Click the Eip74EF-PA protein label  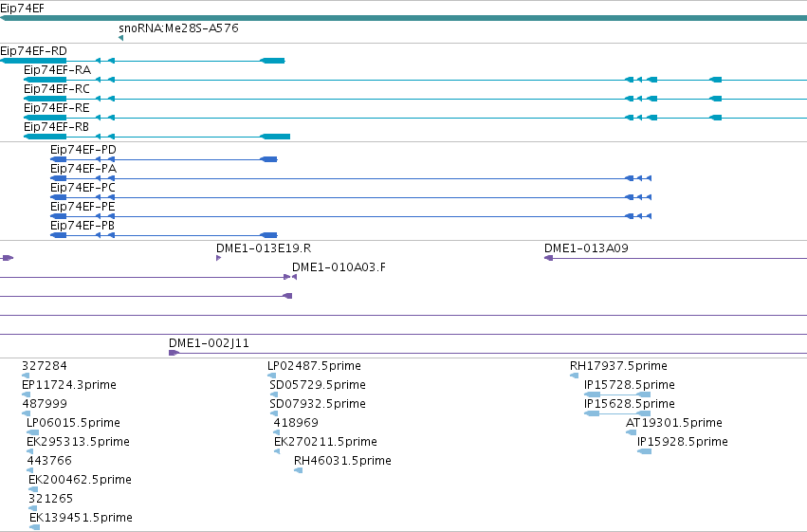[83, 169]
